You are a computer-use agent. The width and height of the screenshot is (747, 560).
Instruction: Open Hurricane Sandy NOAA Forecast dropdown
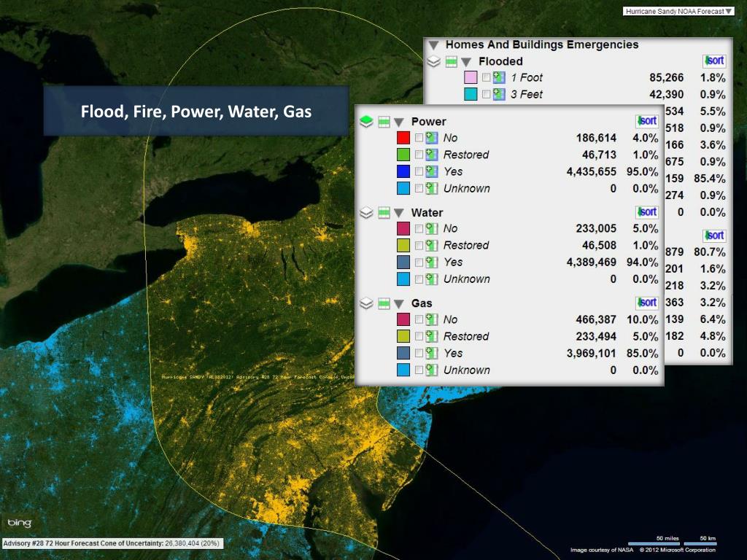point(678,12)
